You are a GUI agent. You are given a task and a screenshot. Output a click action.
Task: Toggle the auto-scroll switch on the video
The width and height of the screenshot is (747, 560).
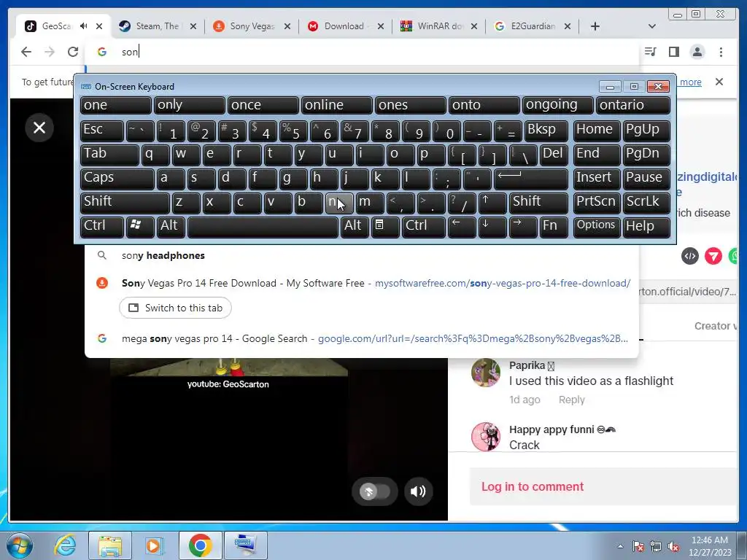pos(375,491)
